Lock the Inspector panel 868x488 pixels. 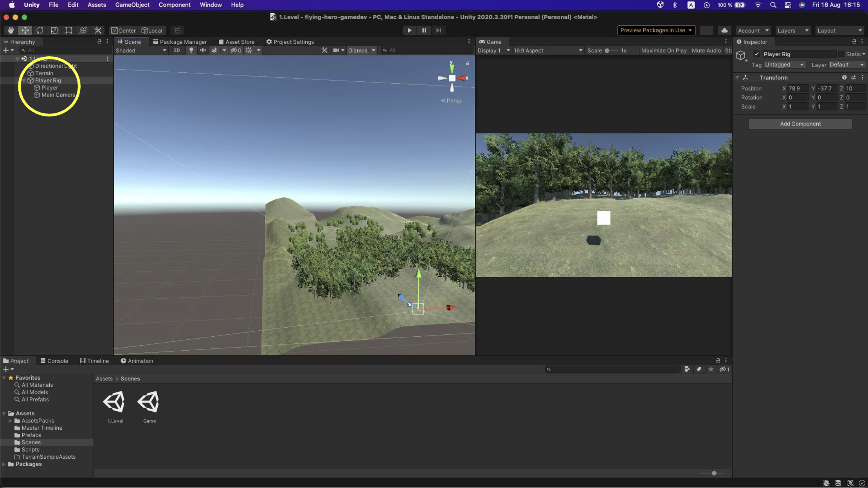(x=854, y=41)
